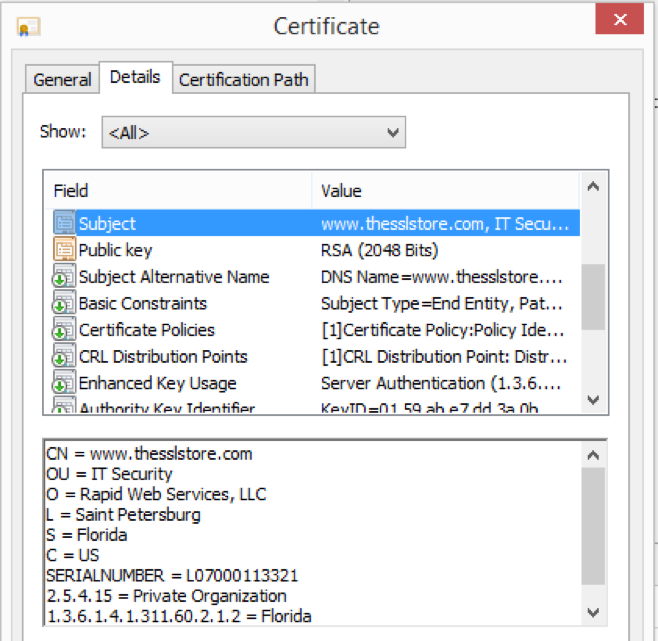The image size is (658, 641).
Task: Click the detail pane scrollbar thumb
Action: pyautogui.click(x=593, y=526)
